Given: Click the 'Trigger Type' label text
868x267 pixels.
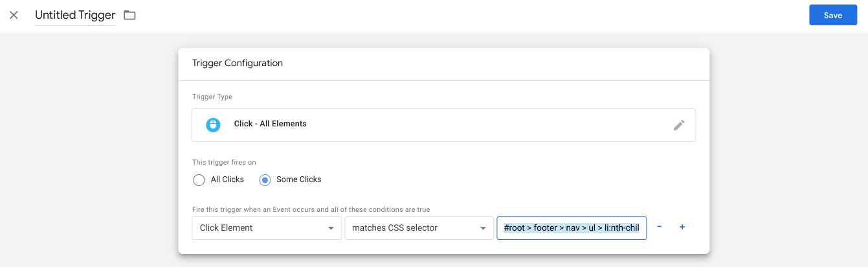Looking at the screenshot, I should click(x=212, y=97).
